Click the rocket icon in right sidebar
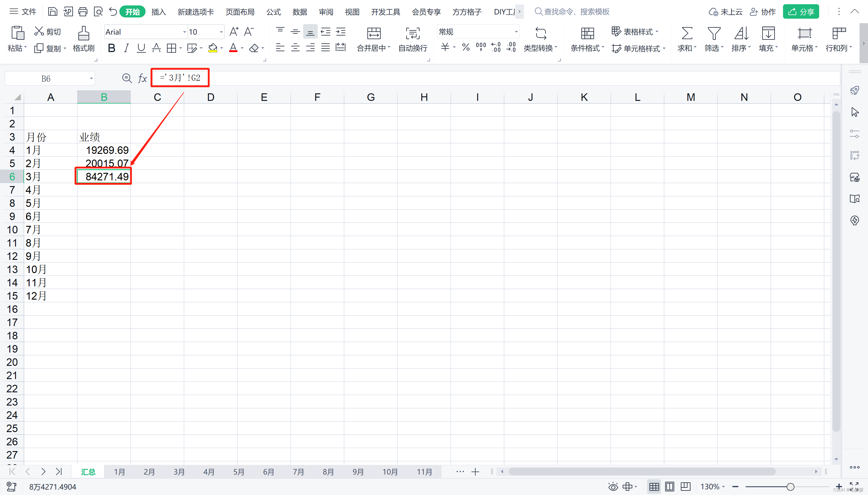868x495 pixels. [854, 90]
